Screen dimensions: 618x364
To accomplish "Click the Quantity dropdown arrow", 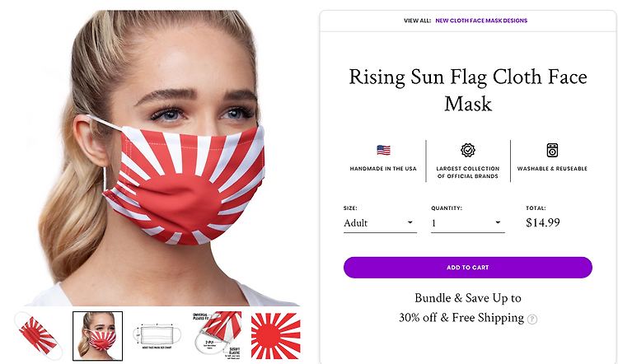I will coord(498,222).
